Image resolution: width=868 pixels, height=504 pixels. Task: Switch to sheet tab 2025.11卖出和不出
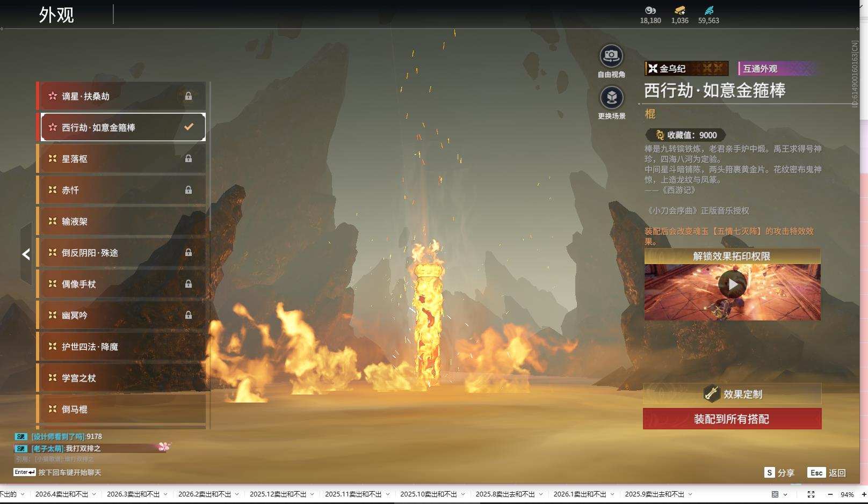click(353, 494)
